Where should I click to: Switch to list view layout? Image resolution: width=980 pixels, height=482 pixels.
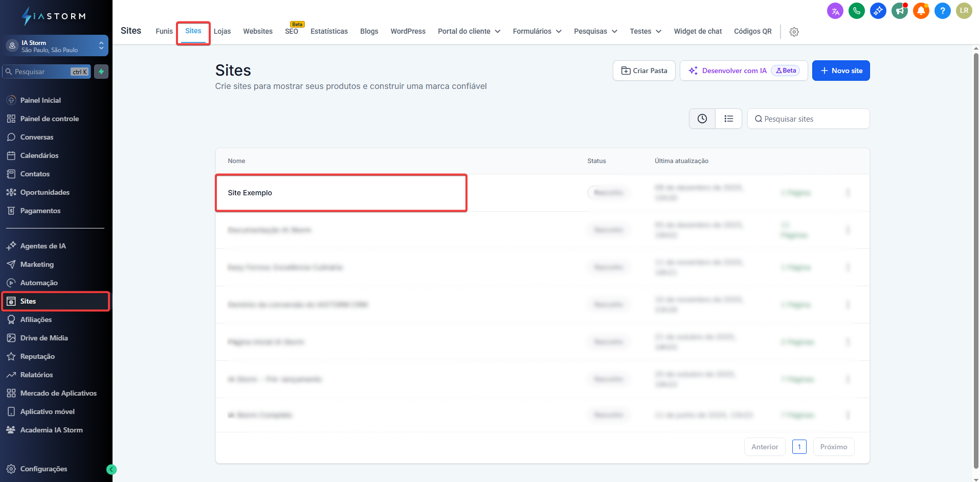(728, 119)
